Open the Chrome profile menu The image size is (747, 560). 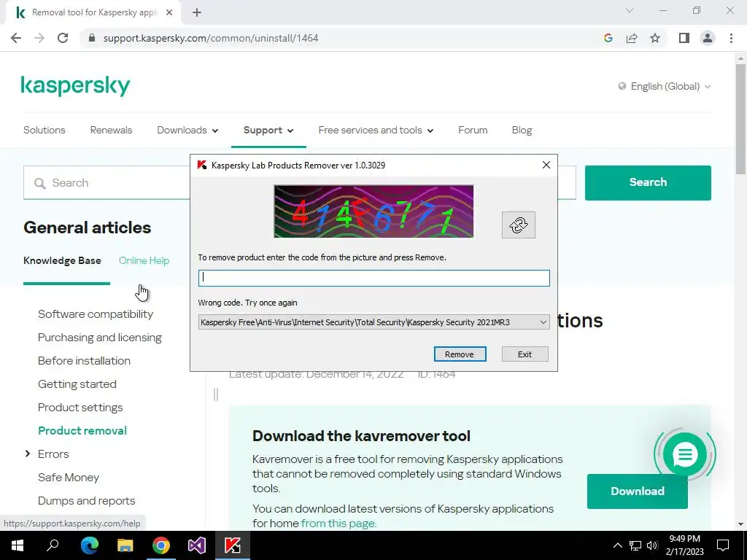click(x=708, y=38)
